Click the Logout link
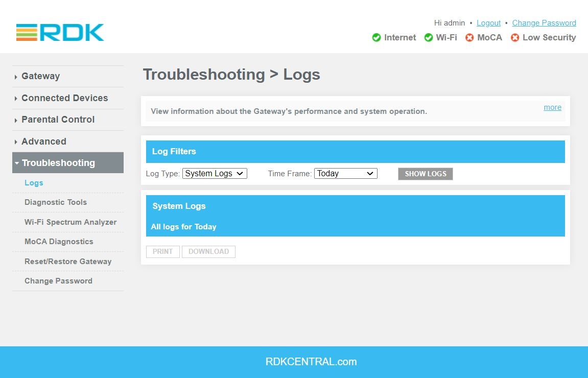 point(488,23)
